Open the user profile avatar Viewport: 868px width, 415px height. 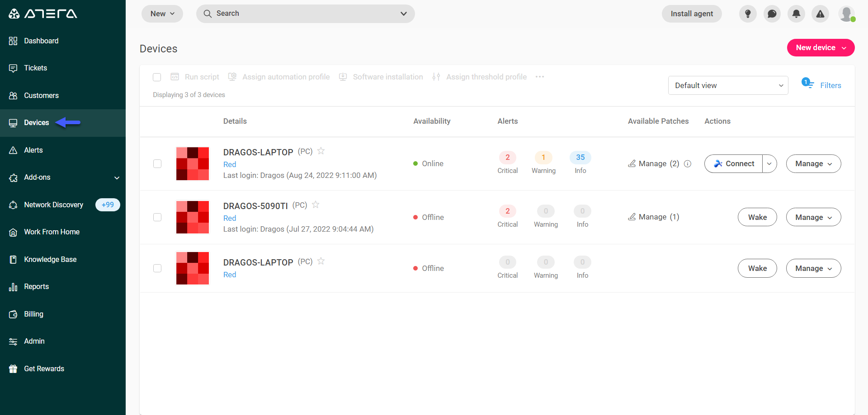click(x=846, y=14)
